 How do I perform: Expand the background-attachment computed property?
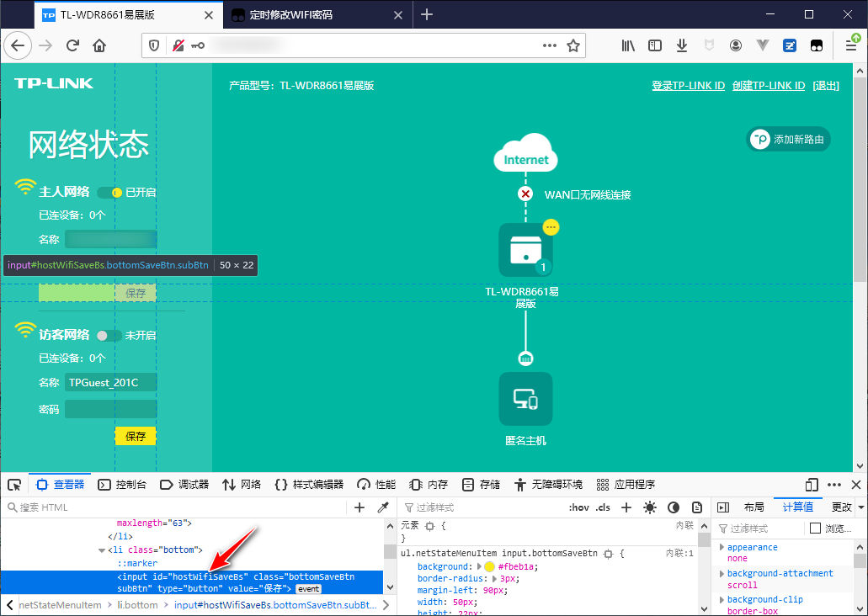(x=722, y=573)
